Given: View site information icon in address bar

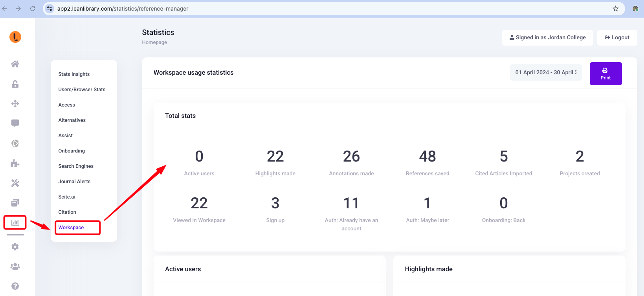Looking at the screenshot, I should point(49,9).
